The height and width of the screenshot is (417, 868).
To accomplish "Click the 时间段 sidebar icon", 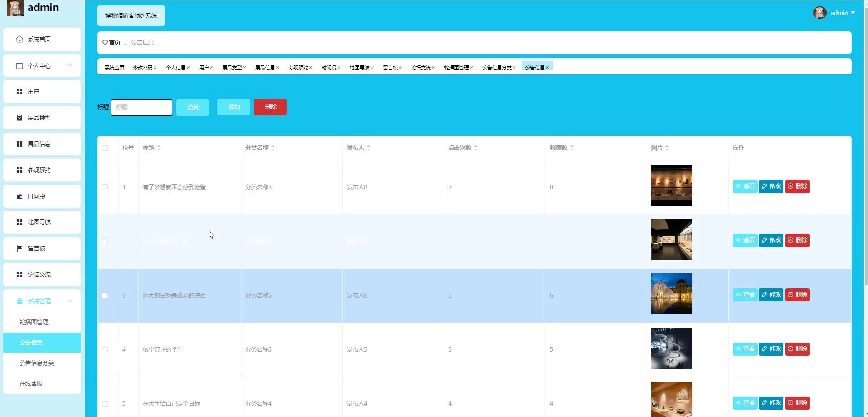I will (x=20, y=196).
